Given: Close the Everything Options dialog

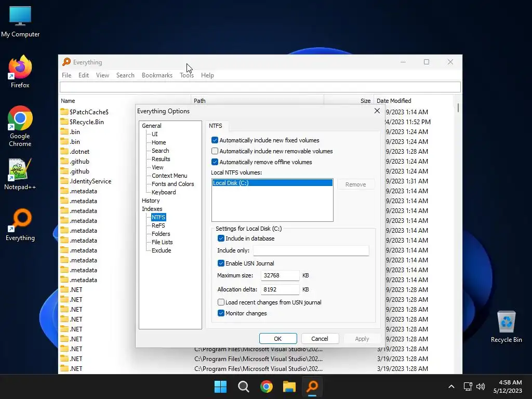Looking at the screenshot, I should pyautogui.click(x=377, y=111).
